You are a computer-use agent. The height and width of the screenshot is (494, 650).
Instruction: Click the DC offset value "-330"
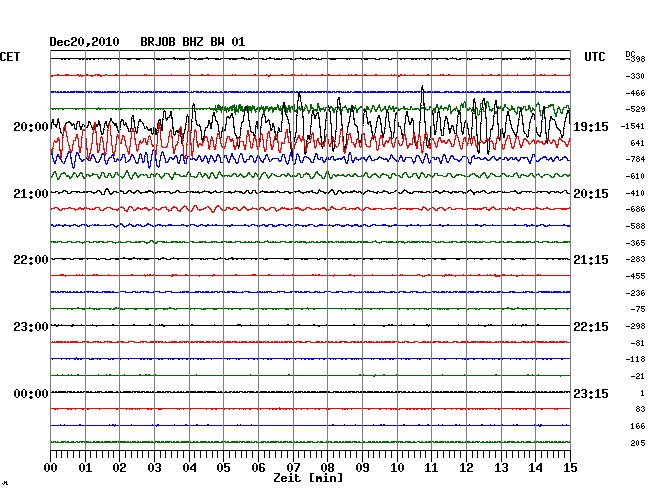(635, 76)
